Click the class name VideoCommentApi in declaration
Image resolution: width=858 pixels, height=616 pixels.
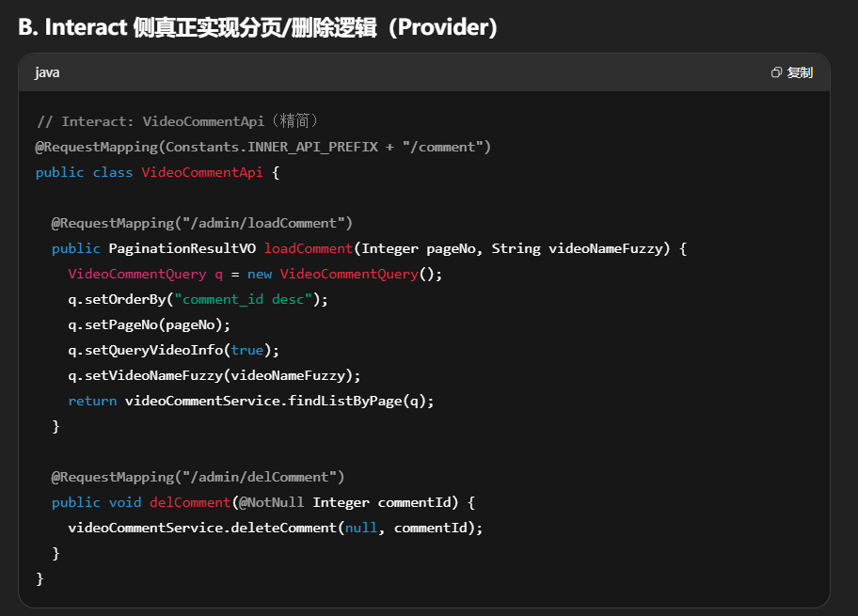[201, 172]
